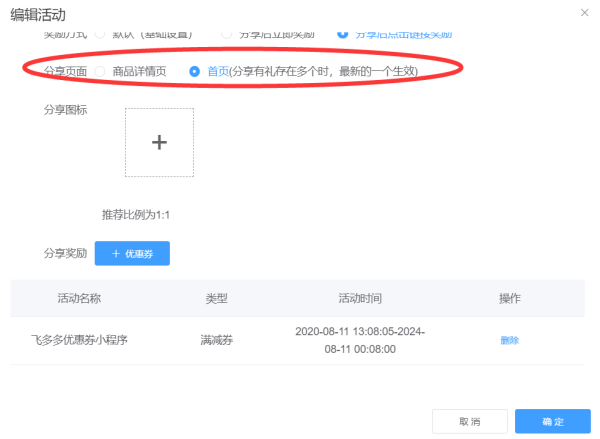The height and width of the screenshot is (439, 600).
Task: Click the 飞多多优惠券小程序 activity name cell
Action: [x=80, y=340]
